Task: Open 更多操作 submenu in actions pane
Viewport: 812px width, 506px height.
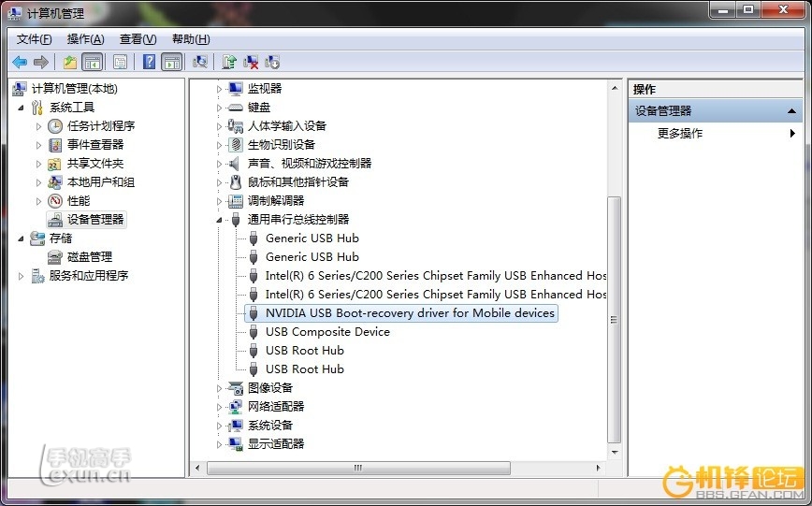Action: [x=715, y=133]
